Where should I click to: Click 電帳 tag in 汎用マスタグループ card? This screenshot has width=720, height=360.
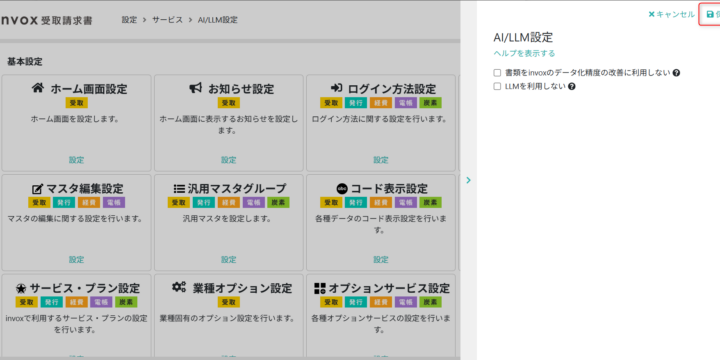point(253,202)
